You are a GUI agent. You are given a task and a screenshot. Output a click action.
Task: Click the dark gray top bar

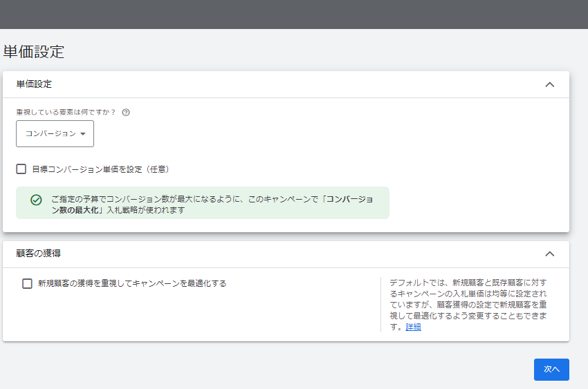pyautogui.click(x=294, y=15)
